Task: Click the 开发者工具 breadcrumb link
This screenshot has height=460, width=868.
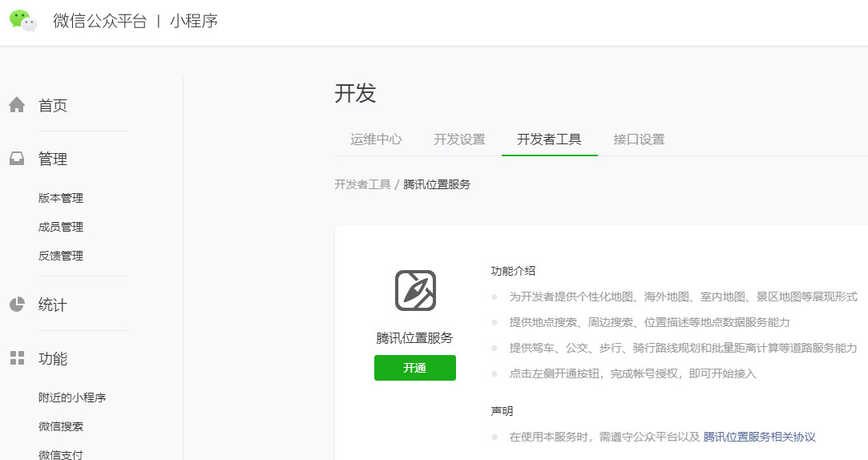Action: [x=362, y=184]
